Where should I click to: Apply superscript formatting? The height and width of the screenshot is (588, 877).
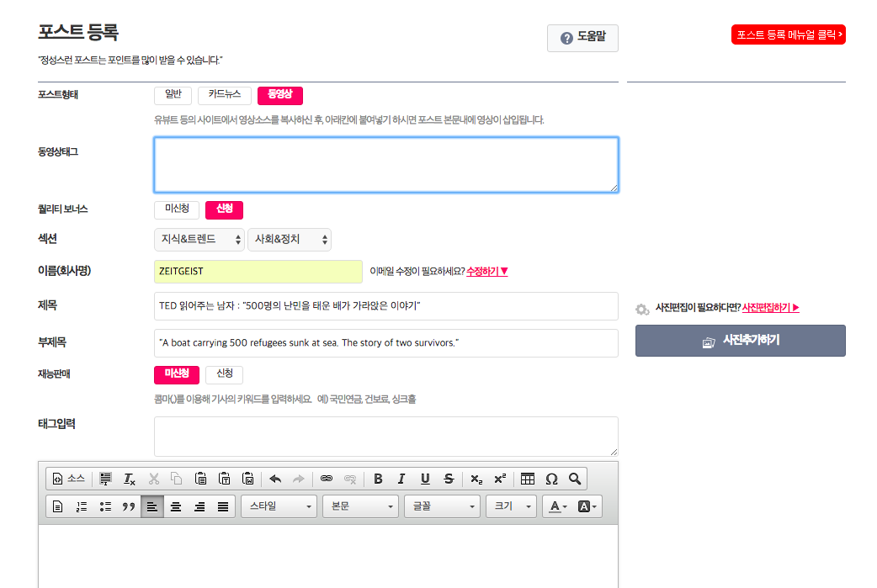pyautogui.click(x=500, y=479)
